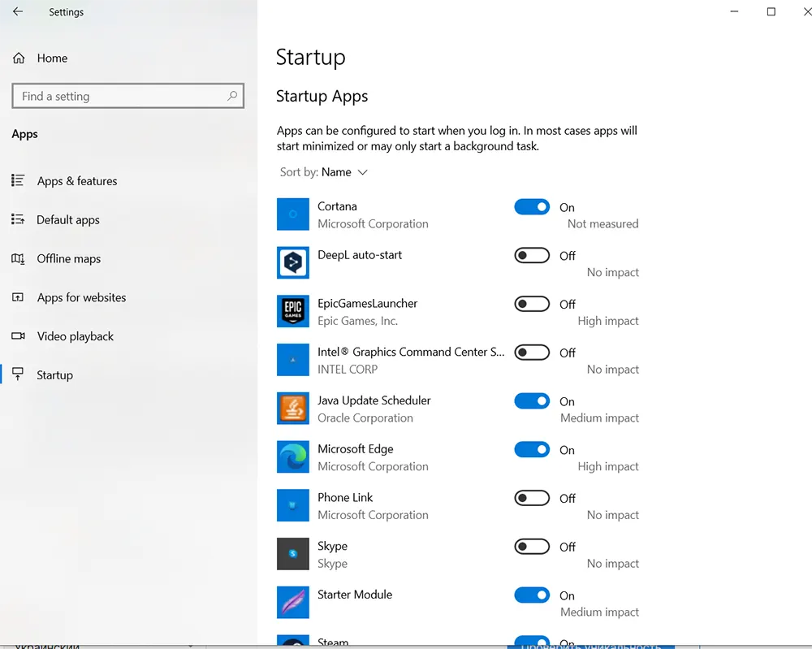Image resolution: width=812 pixels, height=649 pixels.
Task: Go to Home in Settings
Action: (x=52, y=58)
